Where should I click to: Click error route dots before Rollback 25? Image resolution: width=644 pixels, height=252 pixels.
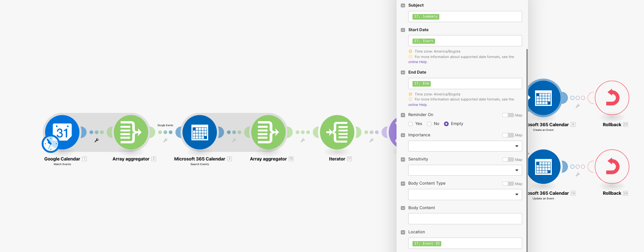click(578, 98)
